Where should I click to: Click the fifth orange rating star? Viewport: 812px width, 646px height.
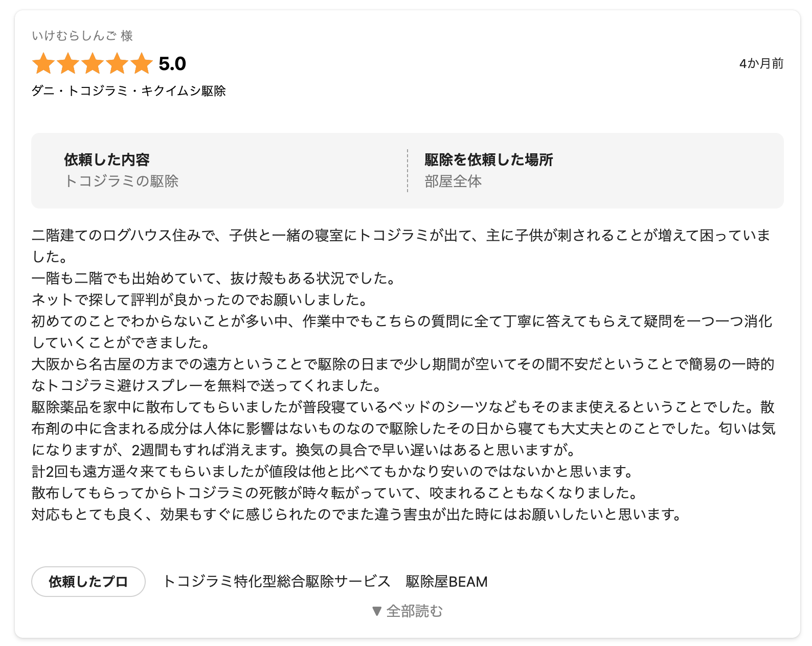click(142, 64)
